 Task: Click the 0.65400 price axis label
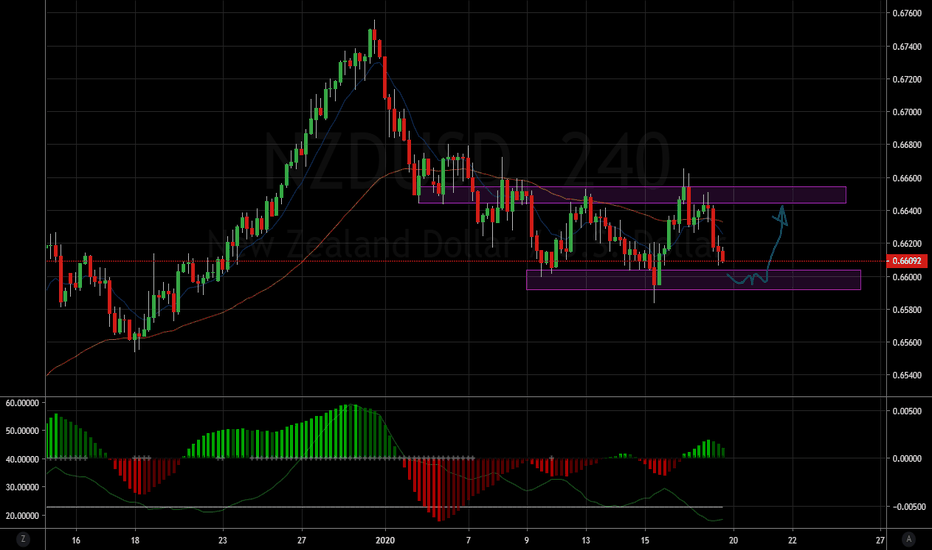(x=908, y=376)
